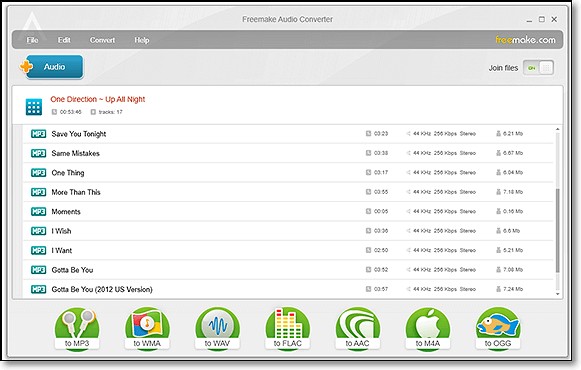Click MP3 icon next to More Than This

(x=39, y=192)
